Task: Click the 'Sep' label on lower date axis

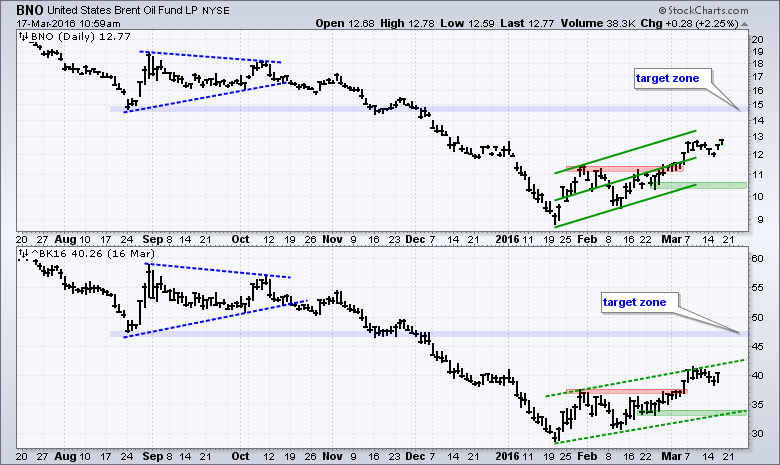Action: click(153, 456)
